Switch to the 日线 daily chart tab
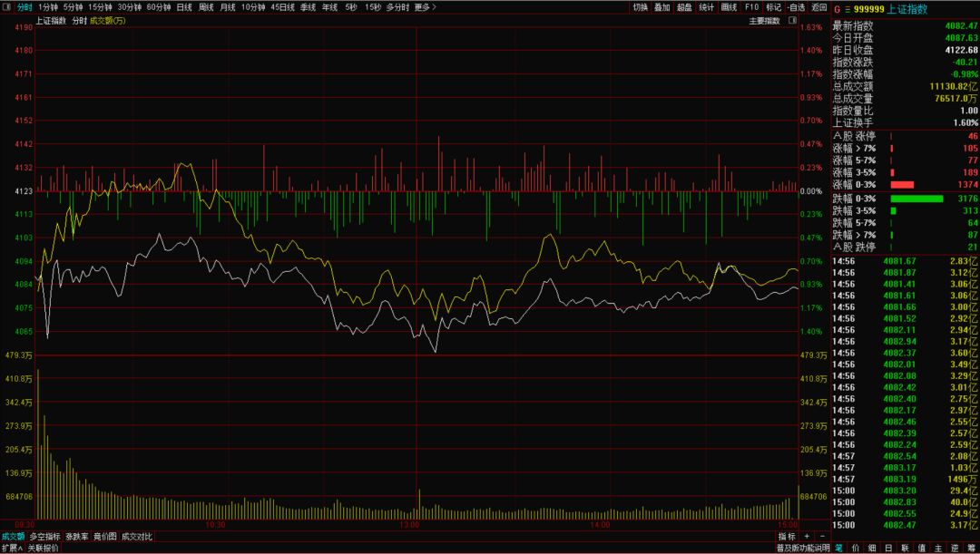The height and width of the screenshot is (554, 980). (184, 7)
